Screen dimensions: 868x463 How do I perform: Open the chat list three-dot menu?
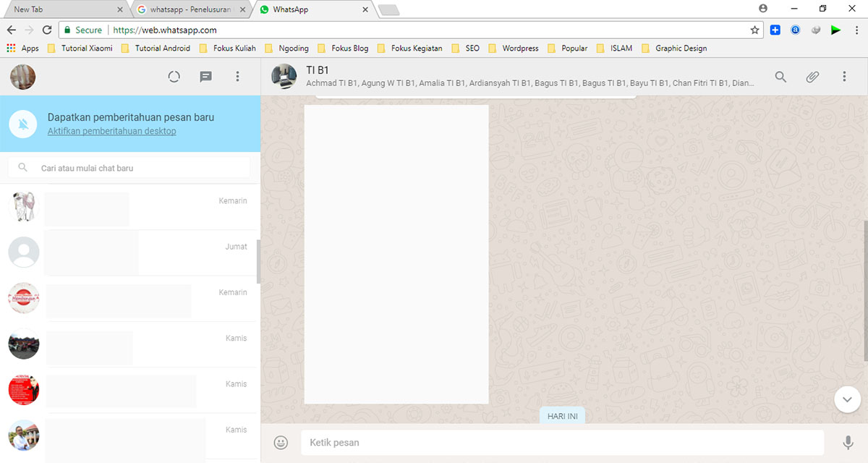click(237, 76)
